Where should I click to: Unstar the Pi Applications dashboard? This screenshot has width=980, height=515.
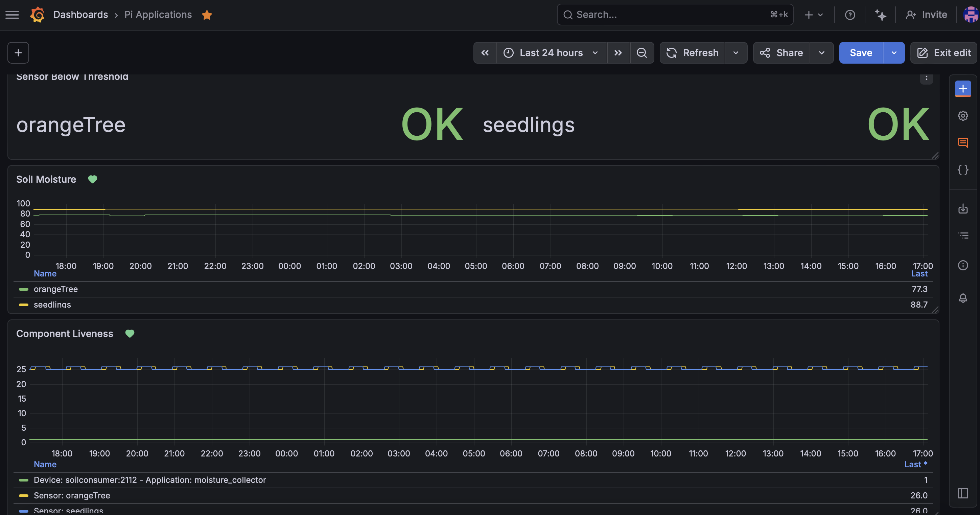pyautogui.click(x=207, y=15)
